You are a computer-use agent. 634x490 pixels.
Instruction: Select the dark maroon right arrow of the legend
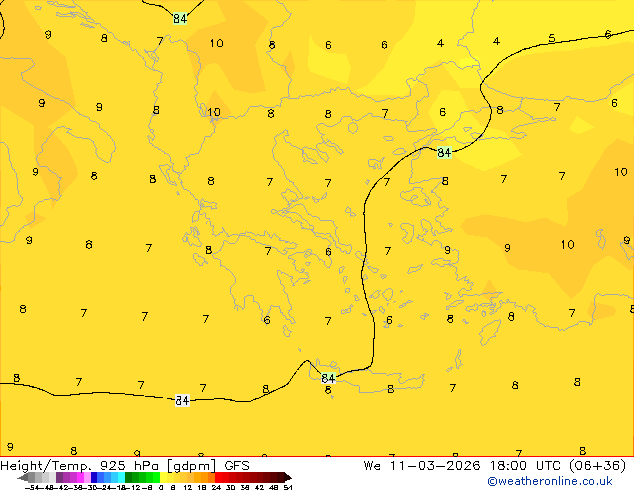click(x=288, y=478)
